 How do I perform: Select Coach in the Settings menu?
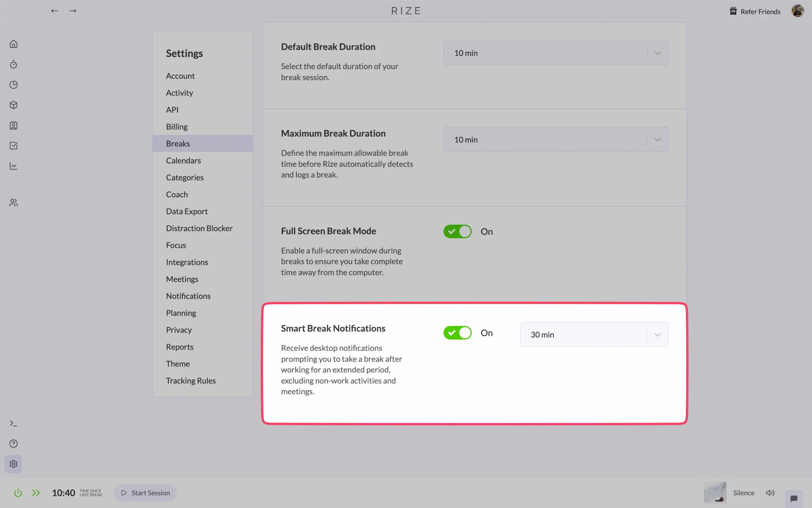pos(203,194)
